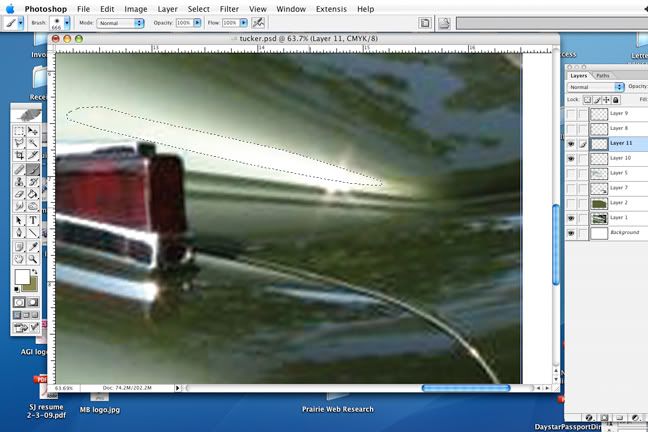Select the Notes tool
The width and height of the screenshot is (648, 432).
(19, 246)
